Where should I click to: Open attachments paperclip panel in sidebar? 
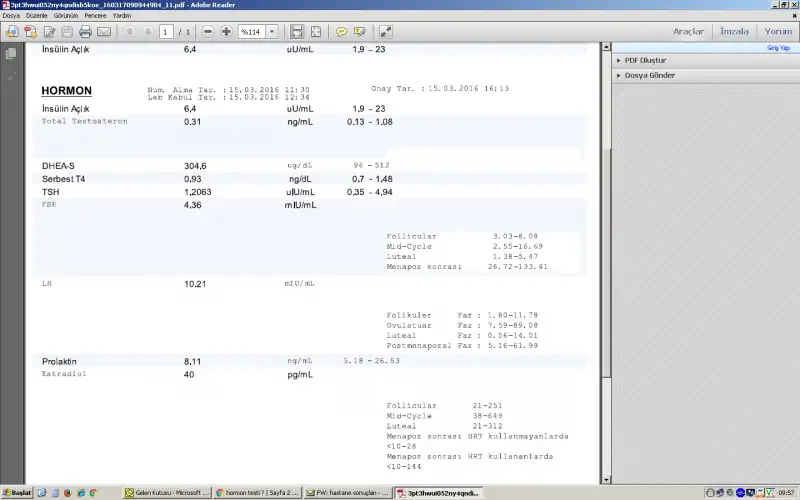(11, 78)
